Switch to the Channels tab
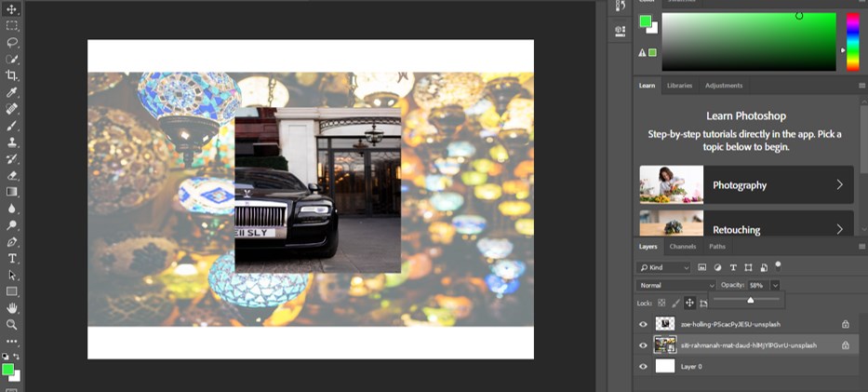This screenshot has height=392, width=868. point(683,247)
